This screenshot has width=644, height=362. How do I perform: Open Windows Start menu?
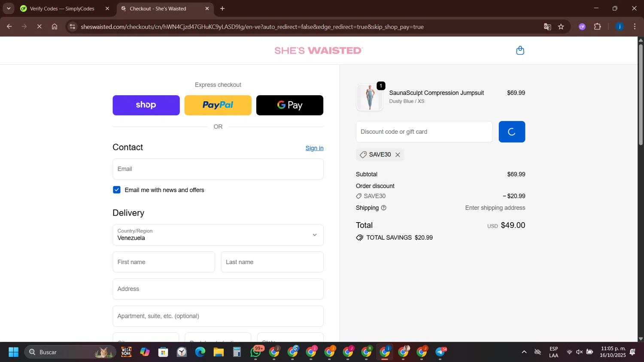click(13, 352)
